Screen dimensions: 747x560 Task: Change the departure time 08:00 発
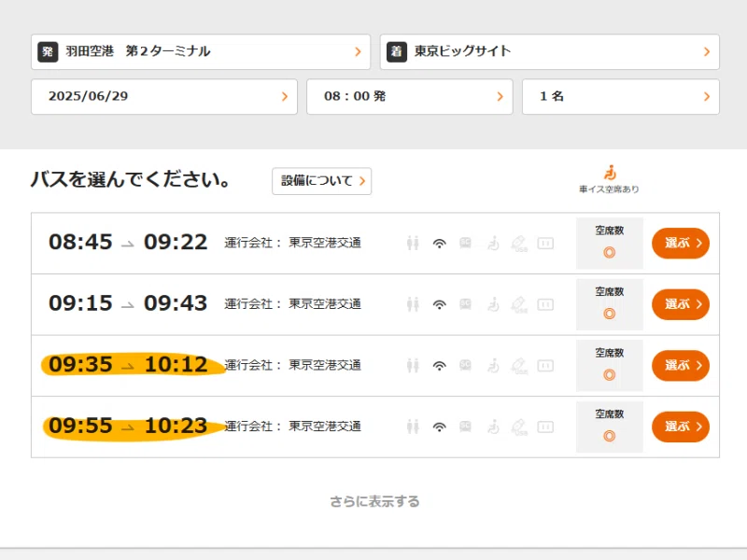pos(410,97)
